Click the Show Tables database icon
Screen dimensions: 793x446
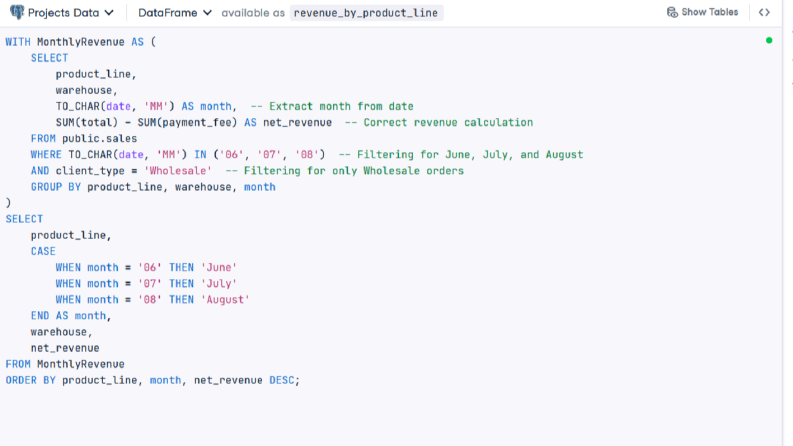[672, 12]
